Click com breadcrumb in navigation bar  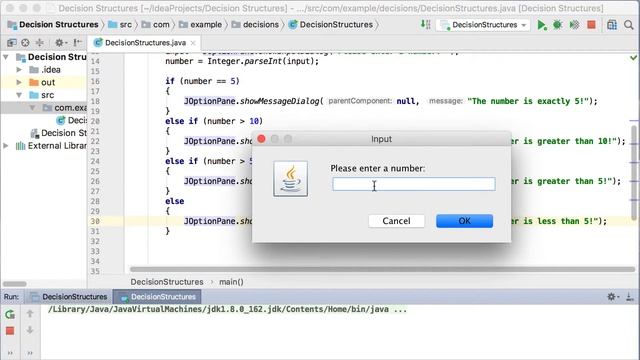(156, 25)
